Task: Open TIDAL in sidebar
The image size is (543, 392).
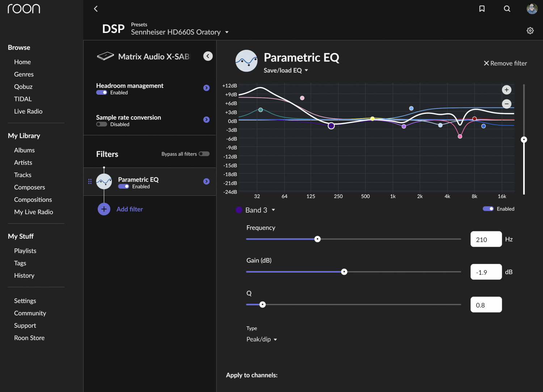Action: click(x=23, y=99)
